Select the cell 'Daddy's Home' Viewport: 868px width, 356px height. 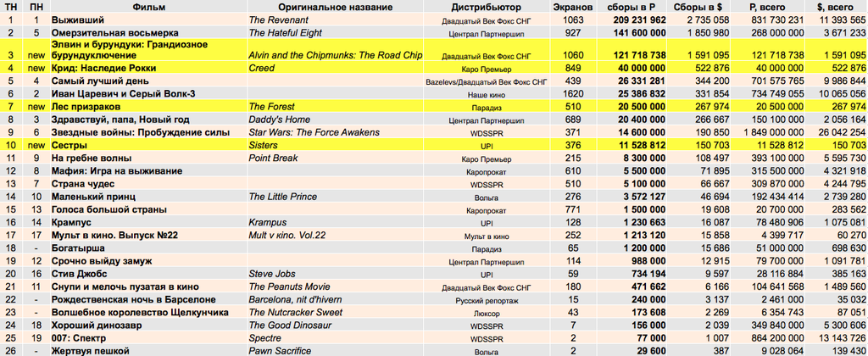(x=280, y=120)
